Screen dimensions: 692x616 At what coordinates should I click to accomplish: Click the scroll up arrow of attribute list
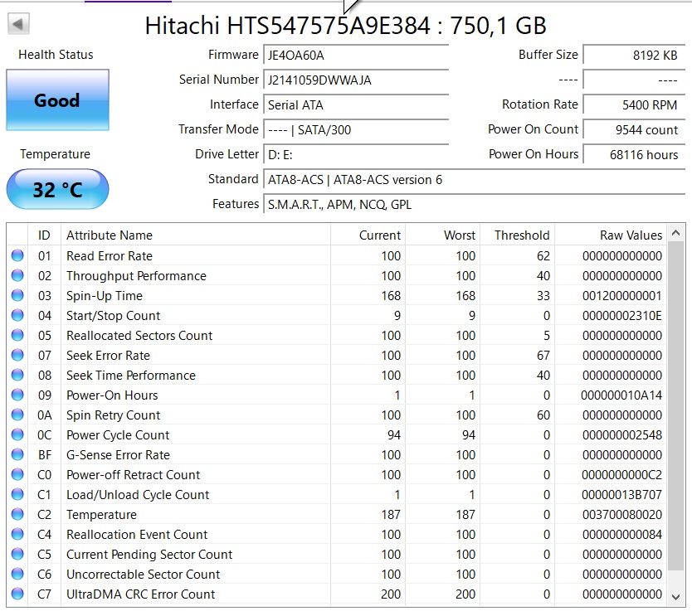tap(675, 233)
